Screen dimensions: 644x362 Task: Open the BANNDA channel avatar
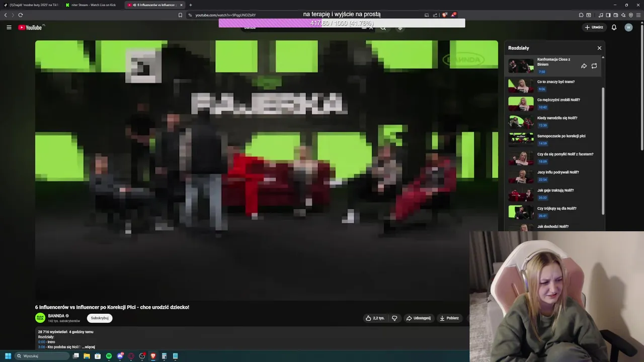(x=40, y=318)
